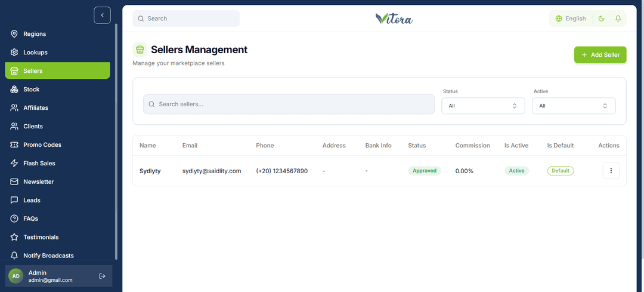Click the Commission column header

pyautogui.click(x=472, y=145)
